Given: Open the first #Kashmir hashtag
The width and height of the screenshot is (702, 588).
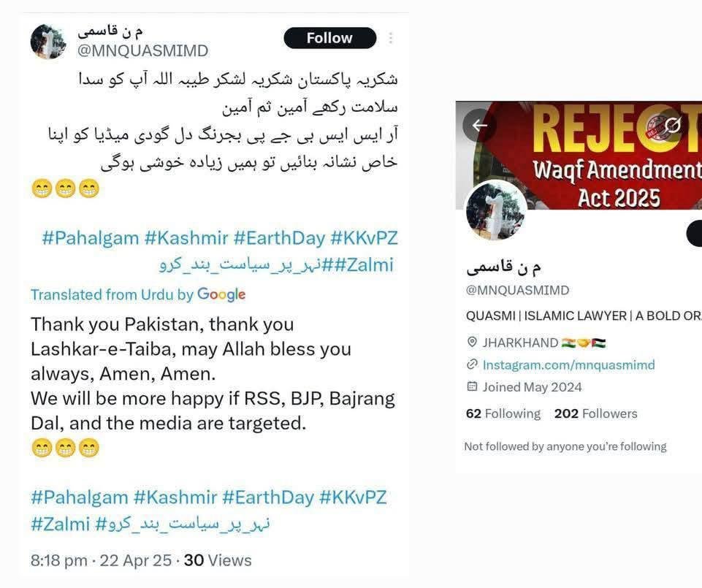Looking at the screenshot, I should tap(186, 238).
